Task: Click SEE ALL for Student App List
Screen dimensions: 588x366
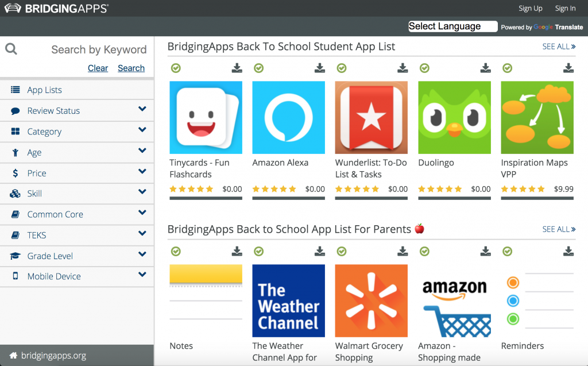Action: click(x=559, y=47)
